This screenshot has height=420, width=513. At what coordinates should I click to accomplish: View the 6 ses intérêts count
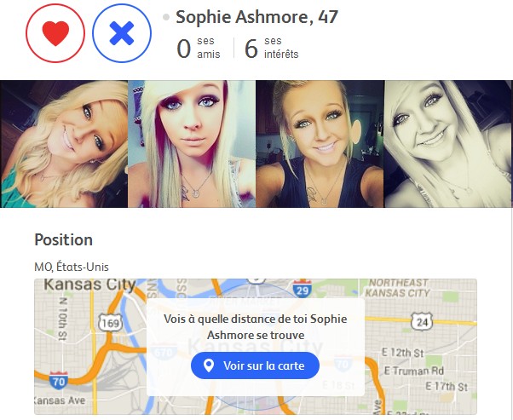pyautogui.click(x=272, y=48)
